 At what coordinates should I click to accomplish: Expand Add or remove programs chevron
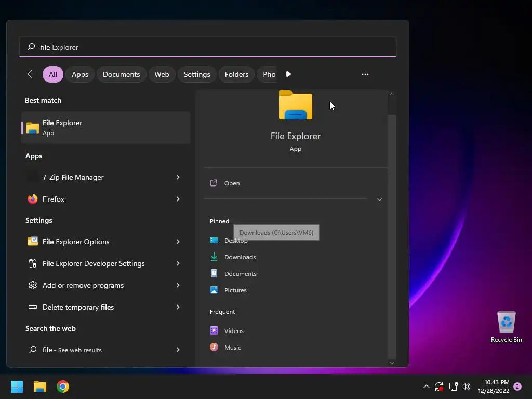178,285
